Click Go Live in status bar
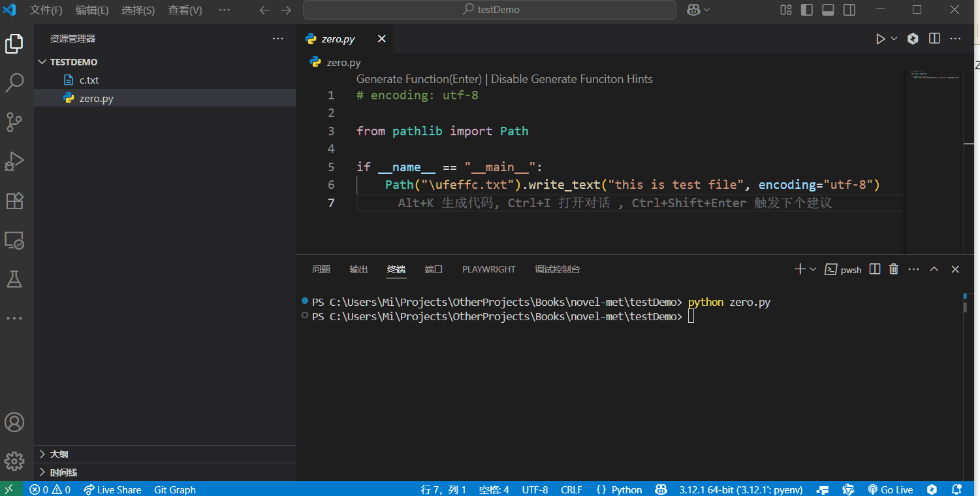The width and height of the screenshot is (980, 496). pos(891,489)
